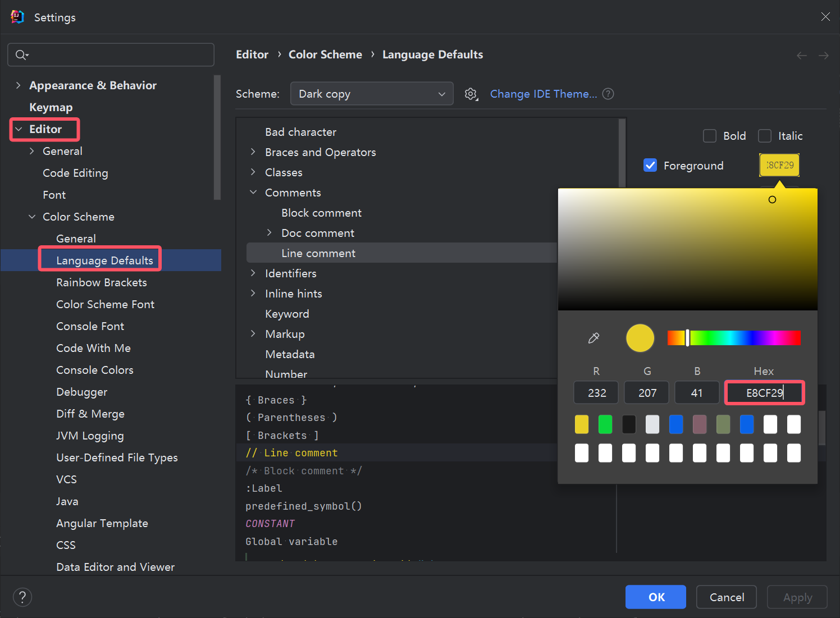This screenshot has height=618, width=840.
Task: Open User-Defined File Types settings
Action: coord(117,457)
